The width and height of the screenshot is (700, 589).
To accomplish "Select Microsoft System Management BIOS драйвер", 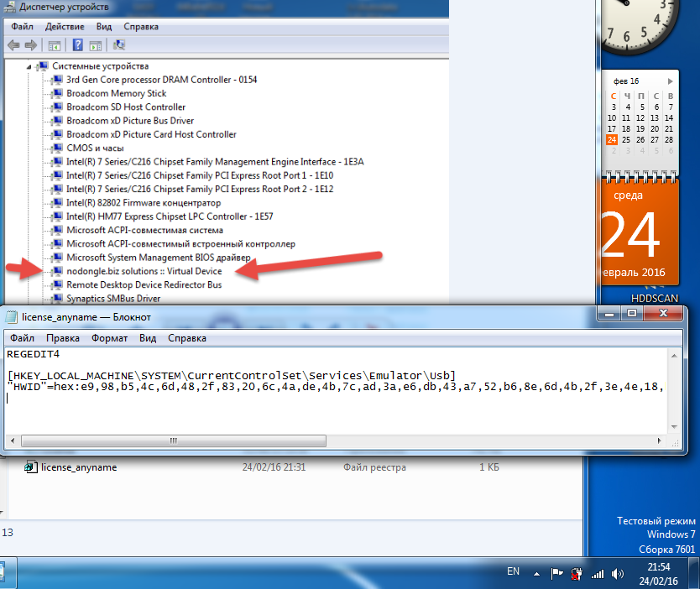I will (159, 258).
